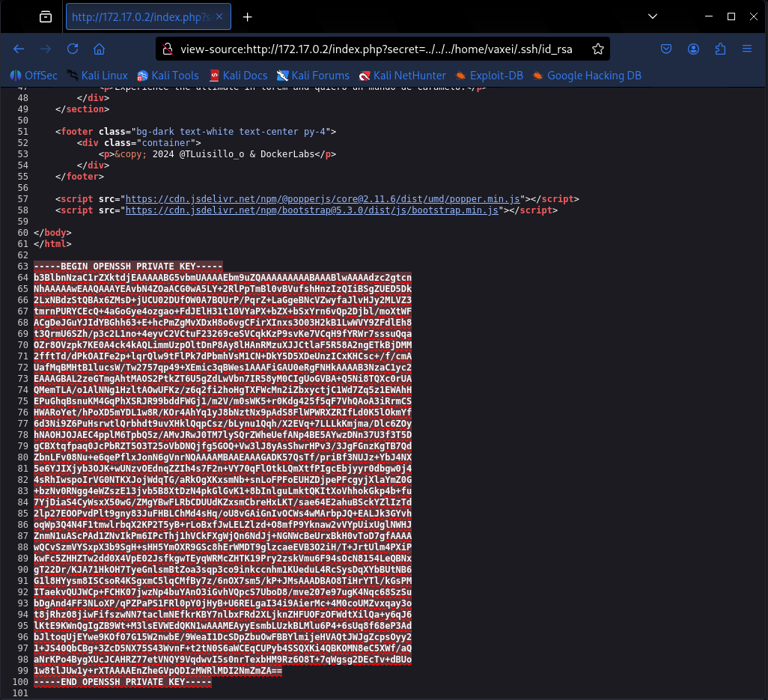Maximize the browser window
Image resolution: width=768 pixels, height=700 pixels.
coord(731,16)
